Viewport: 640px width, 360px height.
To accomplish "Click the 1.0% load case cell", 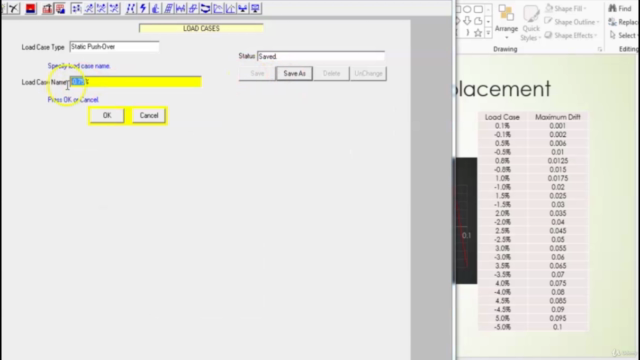I will pos(502,178).
